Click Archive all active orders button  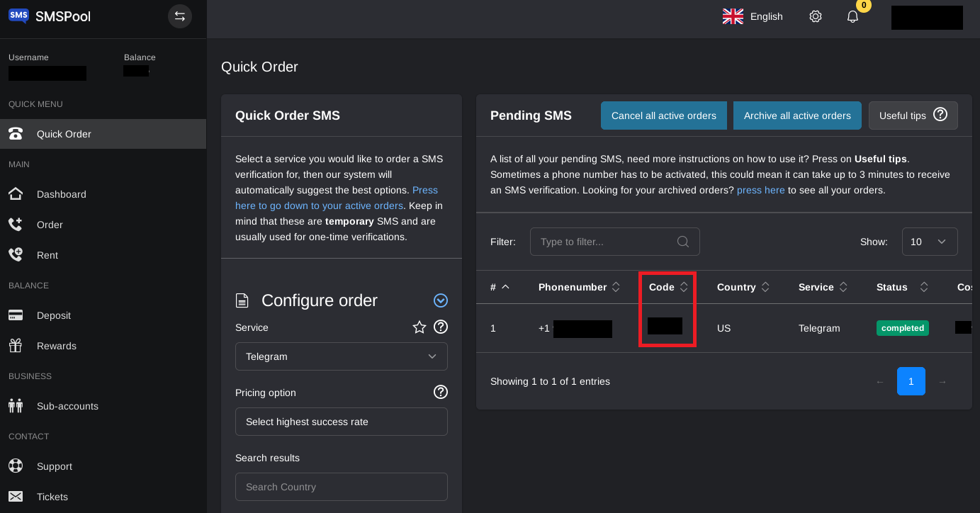(797, 115)
